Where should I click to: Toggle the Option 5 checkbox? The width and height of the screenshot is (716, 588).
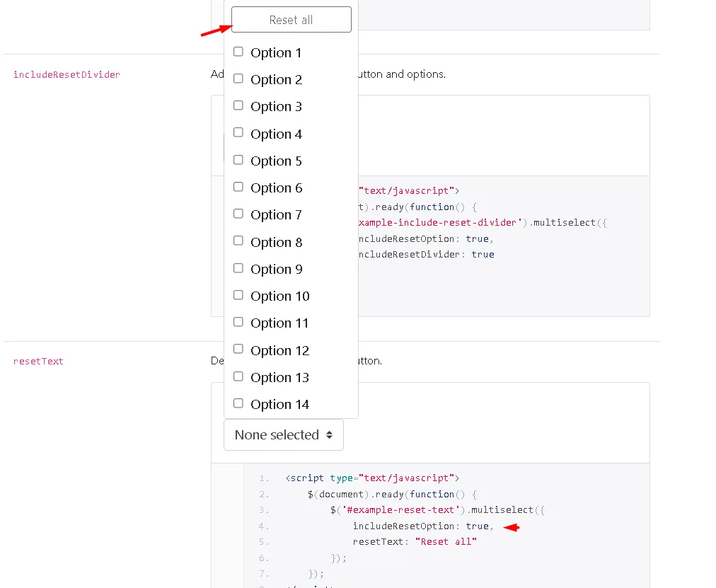coord(238,160)
